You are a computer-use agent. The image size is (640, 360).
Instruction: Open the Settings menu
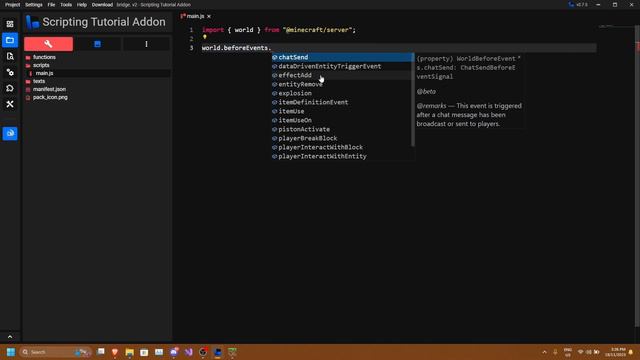34,5
